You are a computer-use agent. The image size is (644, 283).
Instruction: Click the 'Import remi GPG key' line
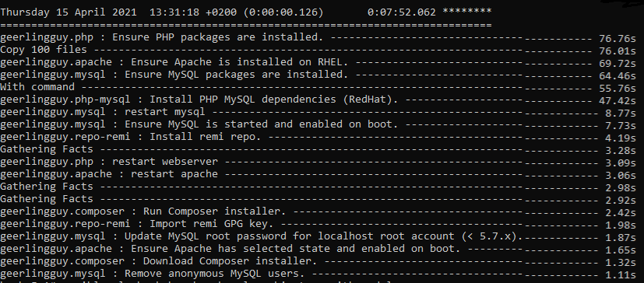point(318,224)
